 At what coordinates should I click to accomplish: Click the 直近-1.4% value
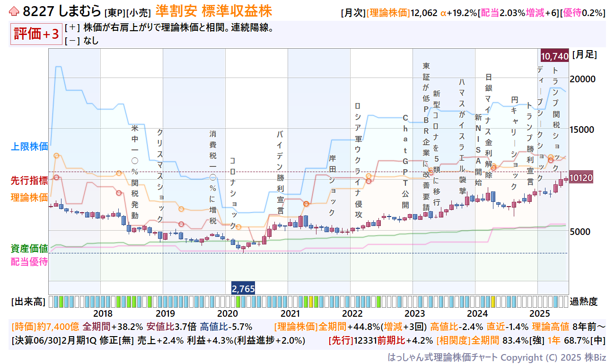pos(507,327)
